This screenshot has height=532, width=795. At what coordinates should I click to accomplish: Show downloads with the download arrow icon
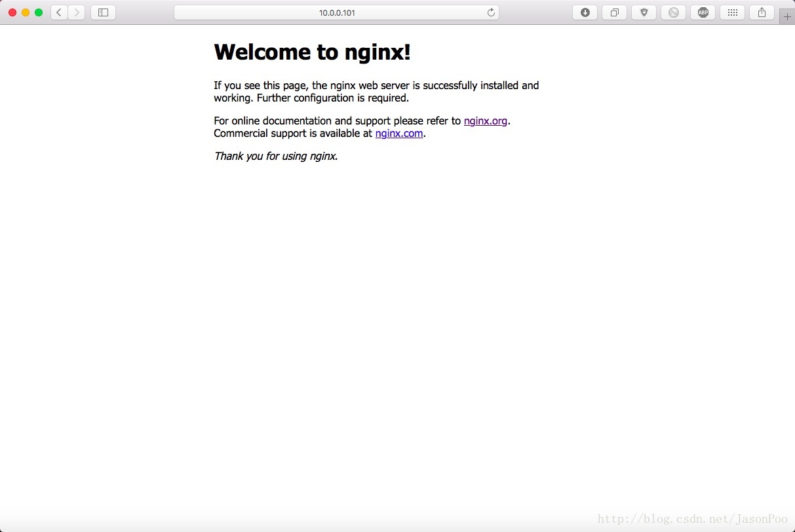(585, 12)
